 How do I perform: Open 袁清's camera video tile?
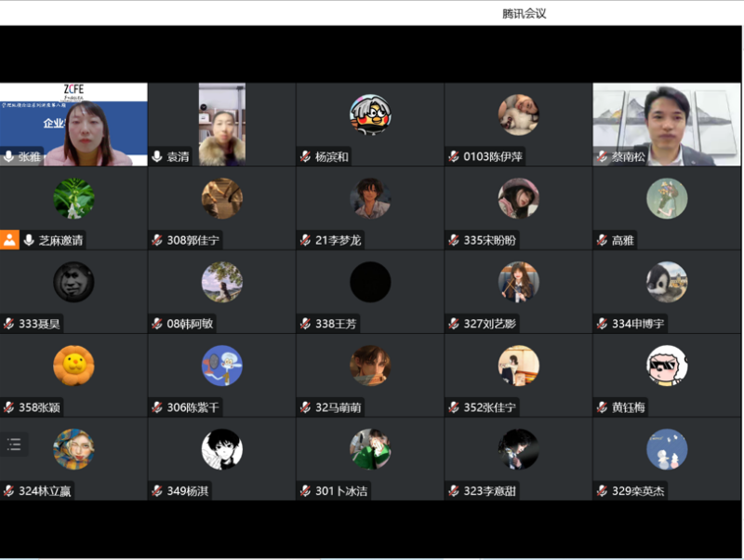point(221,123)
